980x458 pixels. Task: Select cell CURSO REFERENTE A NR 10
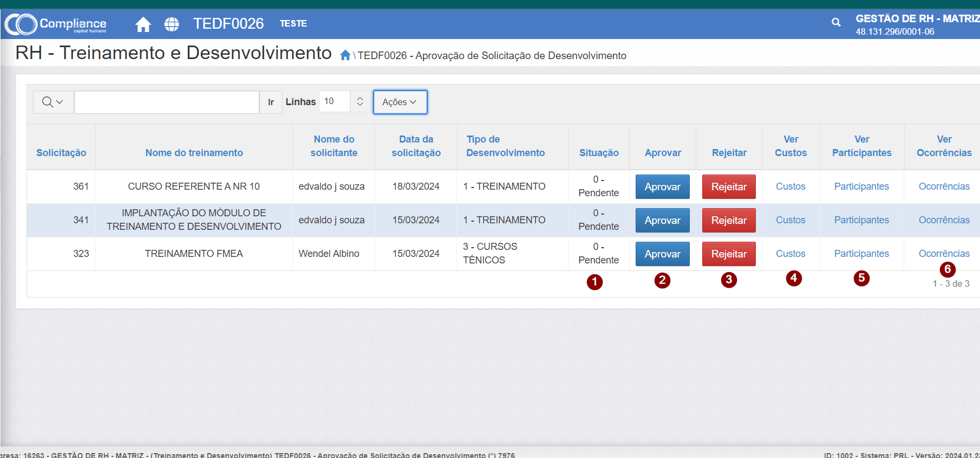pyautogui.click(x=194, y=186)
